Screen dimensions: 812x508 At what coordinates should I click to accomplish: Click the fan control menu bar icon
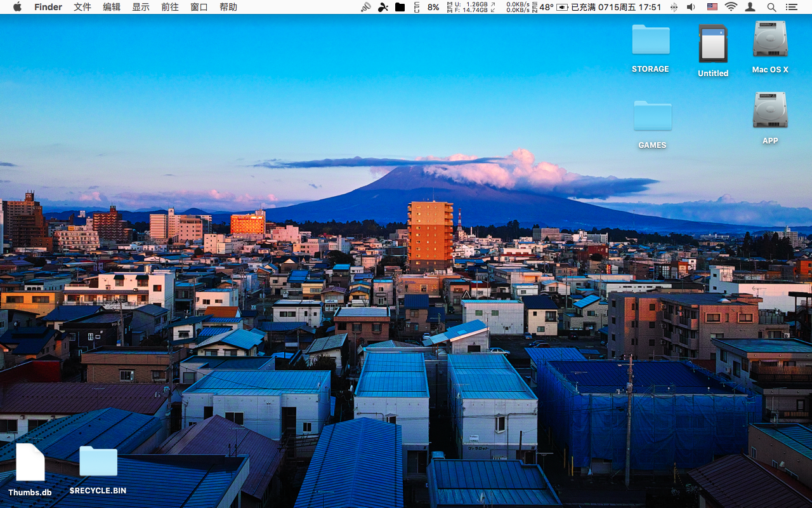383,7
